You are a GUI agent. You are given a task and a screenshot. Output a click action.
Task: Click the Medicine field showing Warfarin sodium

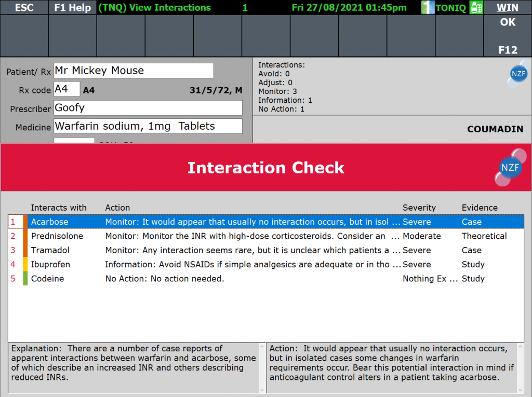148,126
